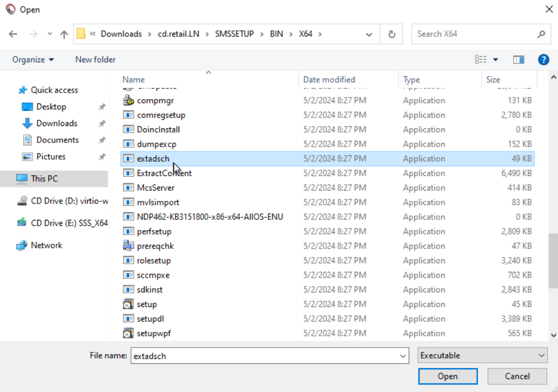Expand the view options dropdown arrow
Screen dimensions: 558x392
[495, 60]
